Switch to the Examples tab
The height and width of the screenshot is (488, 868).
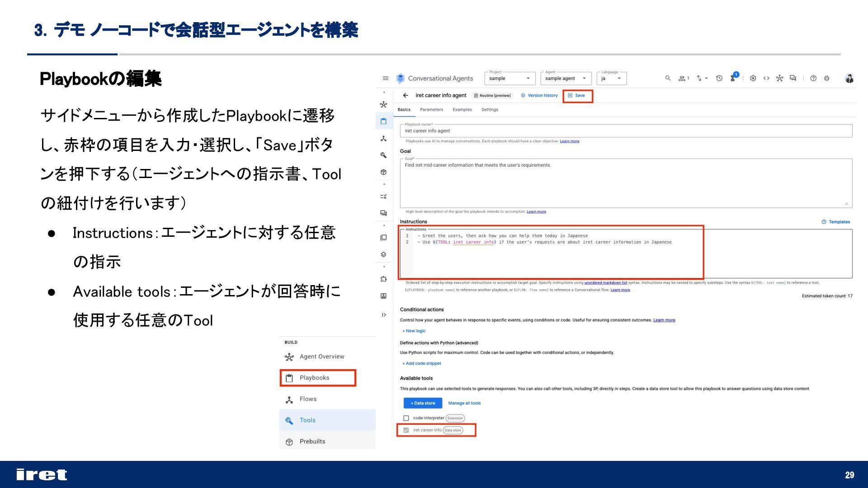coord(462,110)
